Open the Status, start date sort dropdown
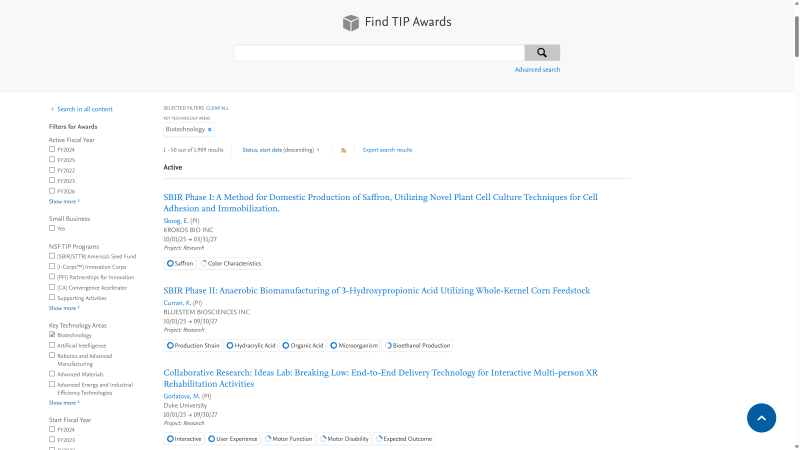800x450 pixels. click(281, 150)
